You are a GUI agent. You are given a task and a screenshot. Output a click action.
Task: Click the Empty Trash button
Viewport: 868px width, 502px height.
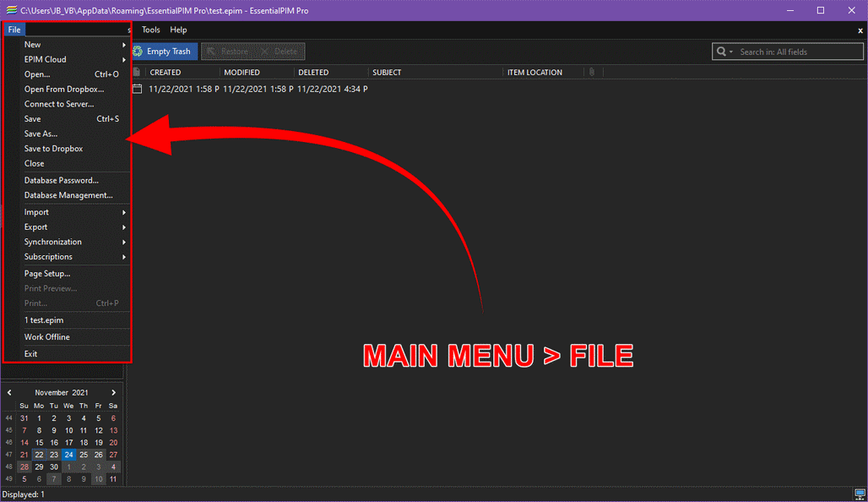(x=165, y=52)
